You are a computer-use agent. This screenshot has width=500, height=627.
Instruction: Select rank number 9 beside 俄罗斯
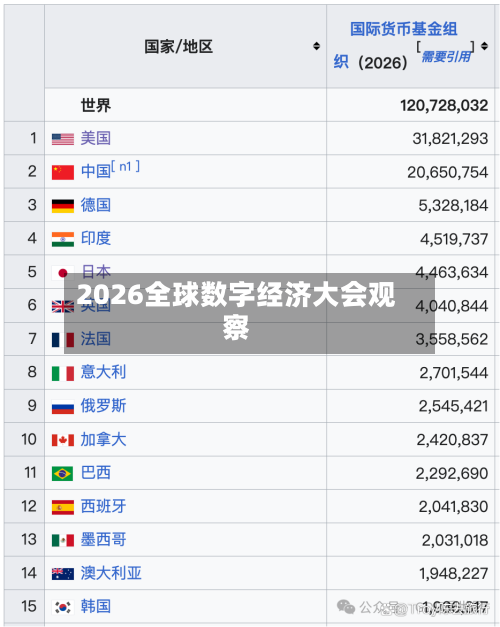32,406
